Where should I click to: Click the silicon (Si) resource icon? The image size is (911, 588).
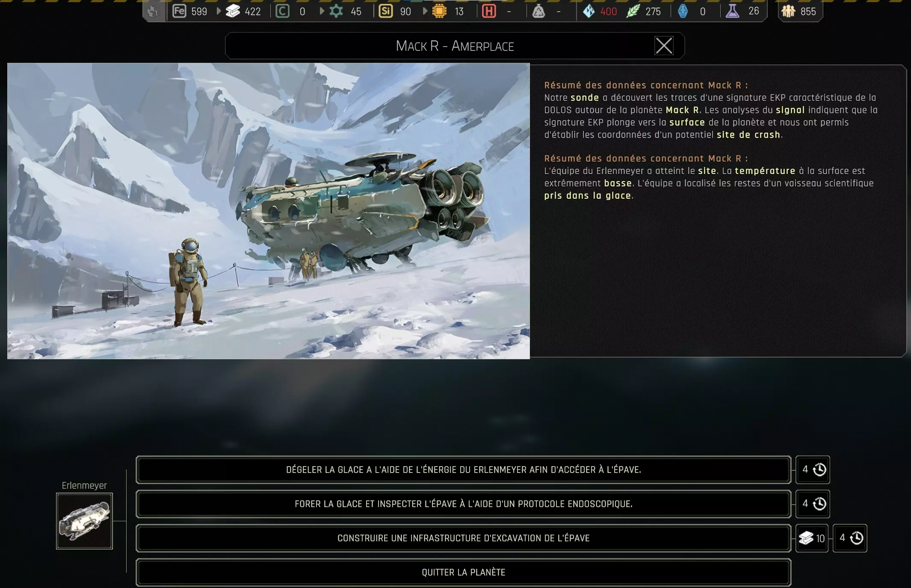coord(385,11)
